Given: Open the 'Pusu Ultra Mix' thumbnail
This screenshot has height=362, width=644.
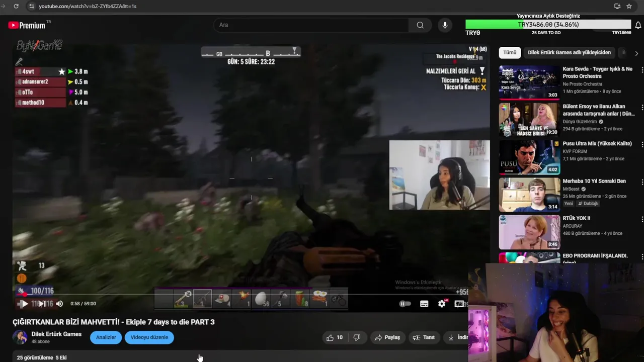Looking at the screenshot, I should 529,157.
